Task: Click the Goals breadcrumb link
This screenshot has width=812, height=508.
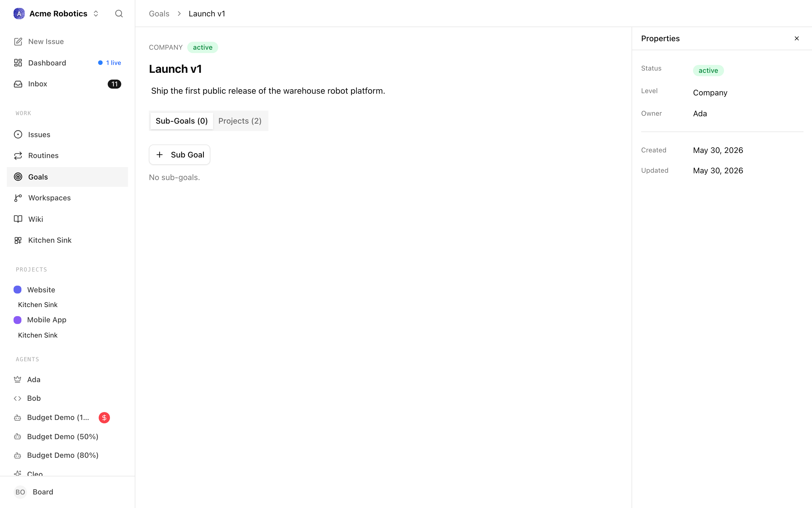Action: click(x=159, y=14)
